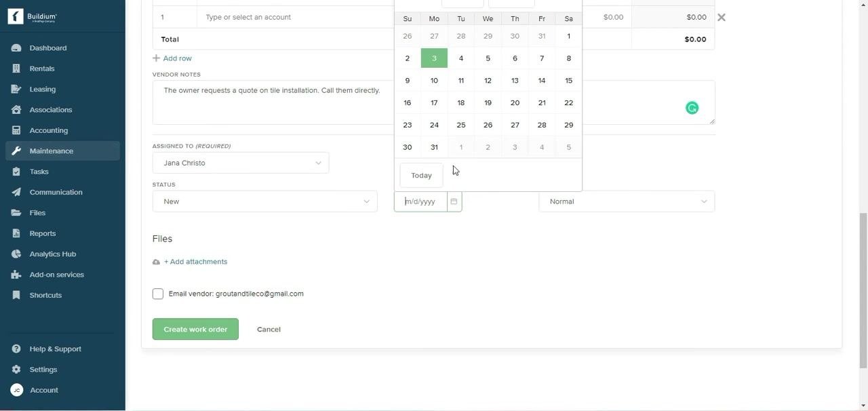Click the Rentals building icon
Image resolution: width=868 pixels, height=411 pixels.
coord(16,68)
